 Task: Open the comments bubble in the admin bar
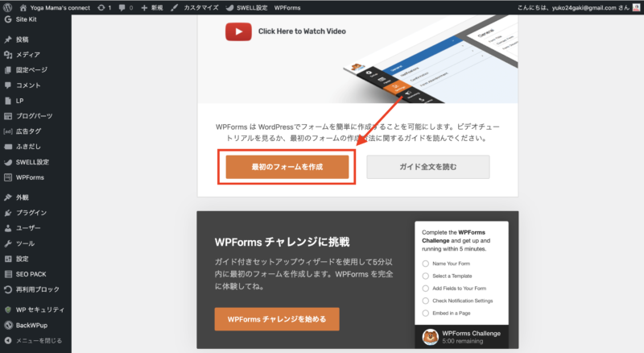(126, 8)
